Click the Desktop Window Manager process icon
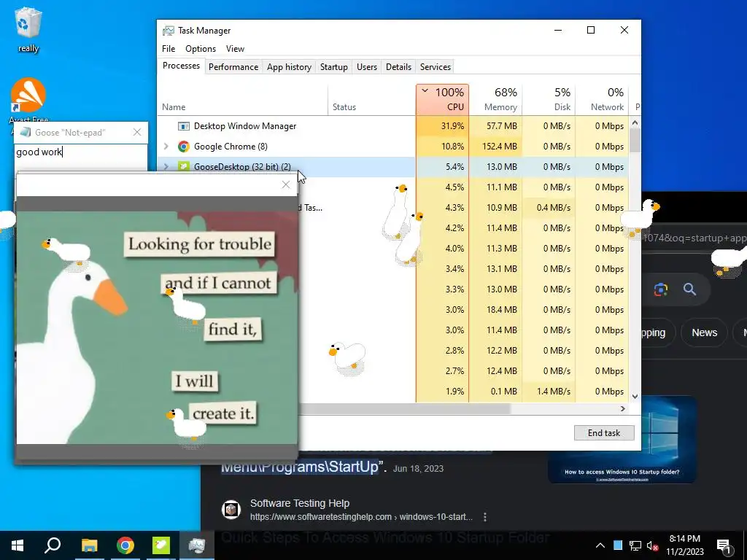Viewport: 747px width, 560px height. point(183,126)
